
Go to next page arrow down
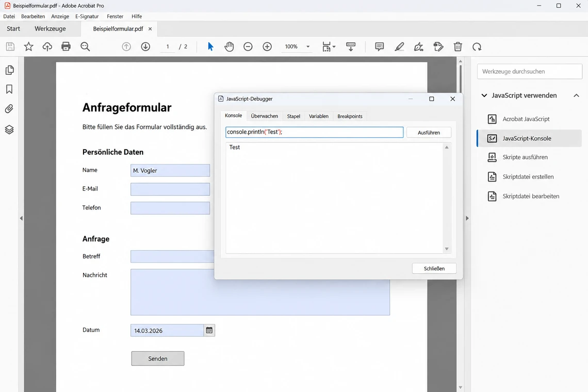(145, 46)
